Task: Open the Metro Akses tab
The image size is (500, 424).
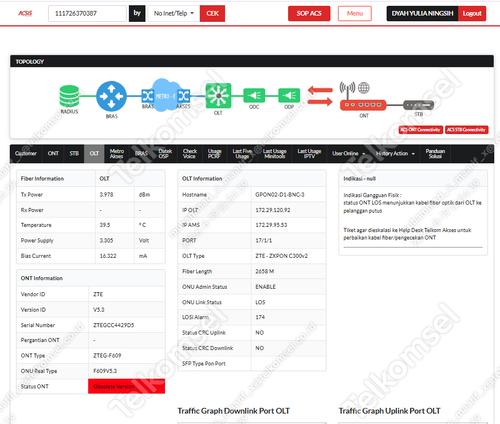Action: [117, 153]
